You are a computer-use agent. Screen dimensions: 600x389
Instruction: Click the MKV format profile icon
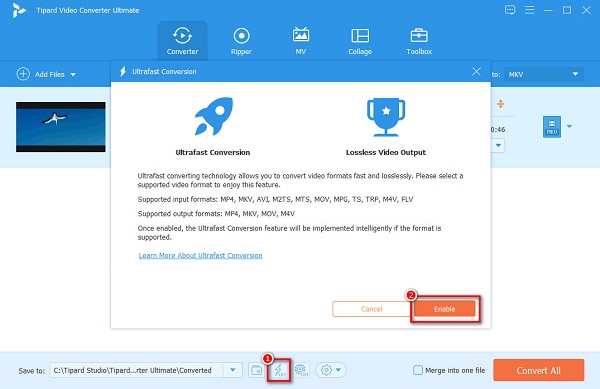click(x=552, y=127)
